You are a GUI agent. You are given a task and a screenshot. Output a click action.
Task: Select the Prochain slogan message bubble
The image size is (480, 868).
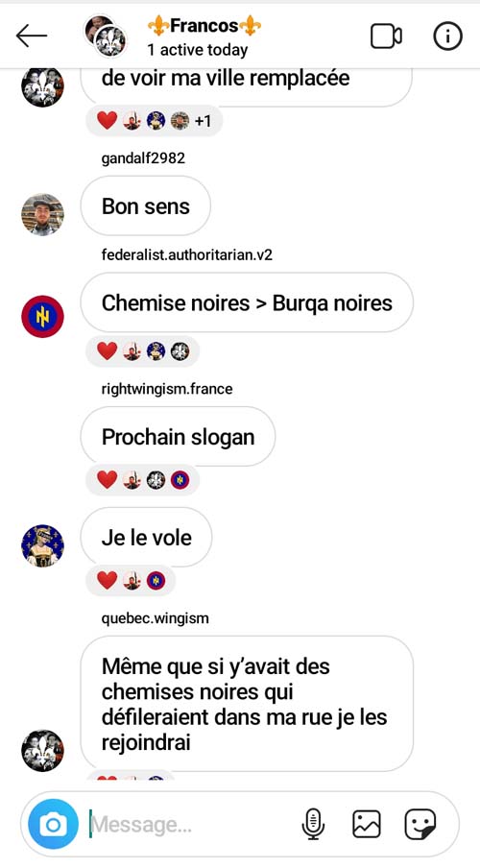click(178, 437)
